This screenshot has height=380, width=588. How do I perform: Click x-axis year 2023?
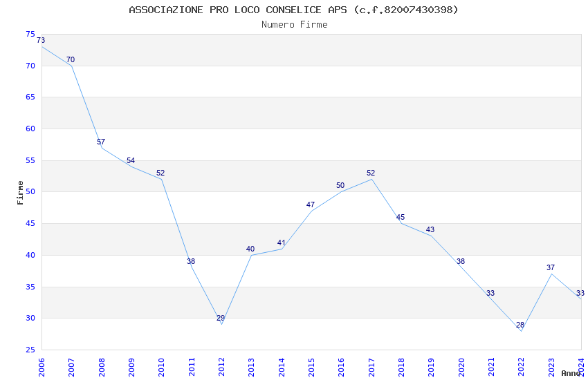[551, 368]
